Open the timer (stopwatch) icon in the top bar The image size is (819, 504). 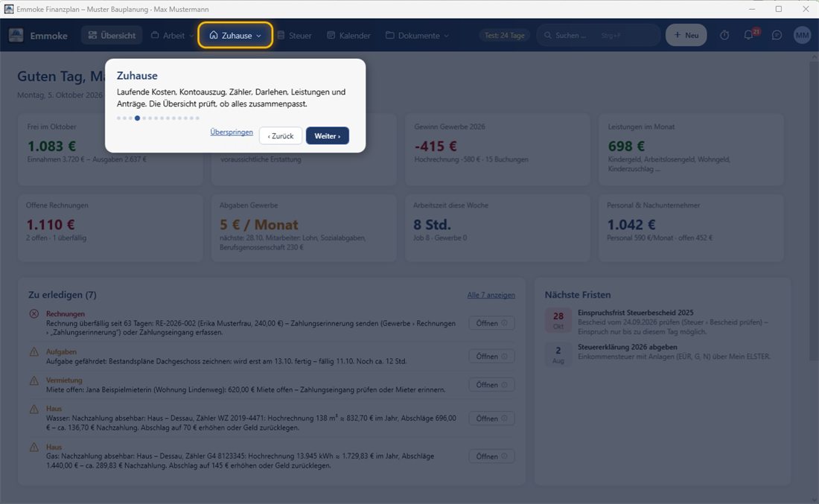[724, 35]
